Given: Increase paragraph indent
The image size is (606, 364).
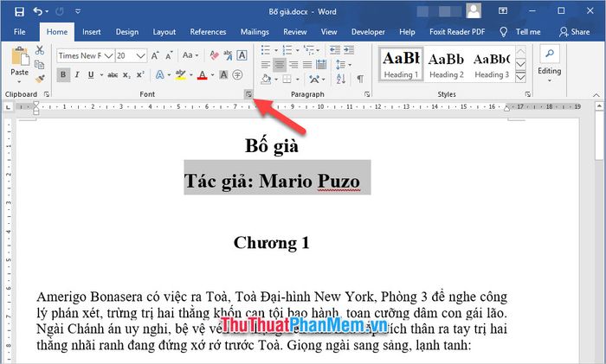Looking at the screenshot, I should coord(349,50).
